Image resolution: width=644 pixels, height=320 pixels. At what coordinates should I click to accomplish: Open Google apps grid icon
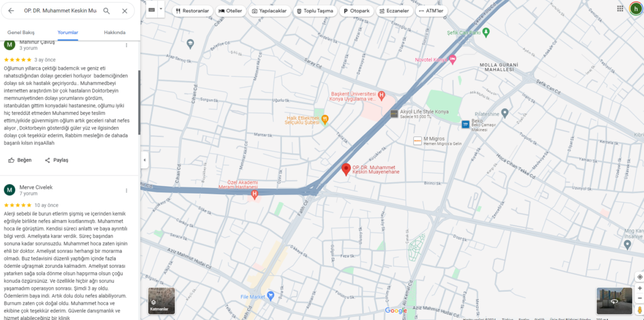(619, 9)
